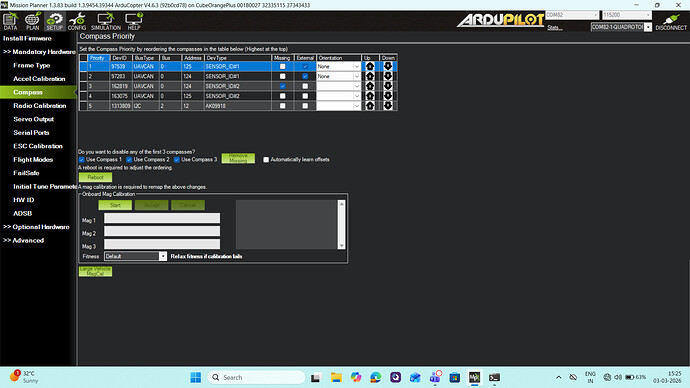Open Radio Calibration page
The image size is (690, 388).
click(40, 106)
